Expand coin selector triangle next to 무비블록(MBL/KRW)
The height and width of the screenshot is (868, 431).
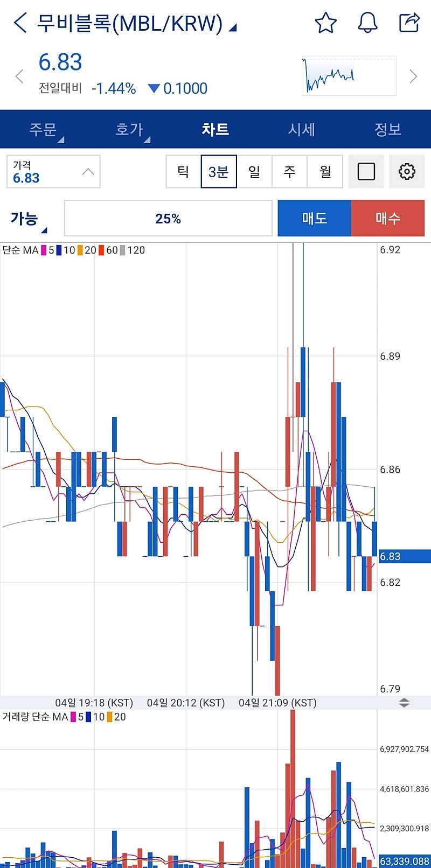click(x=233, y=27)
